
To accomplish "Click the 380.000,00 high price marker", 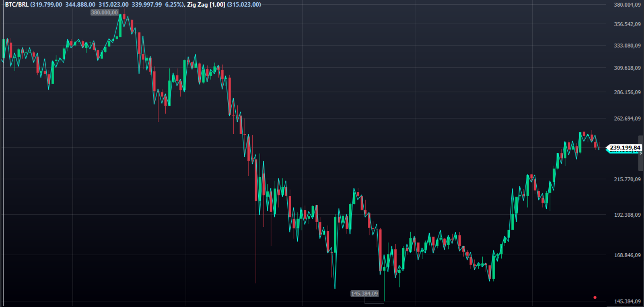I will click(104, 12).
